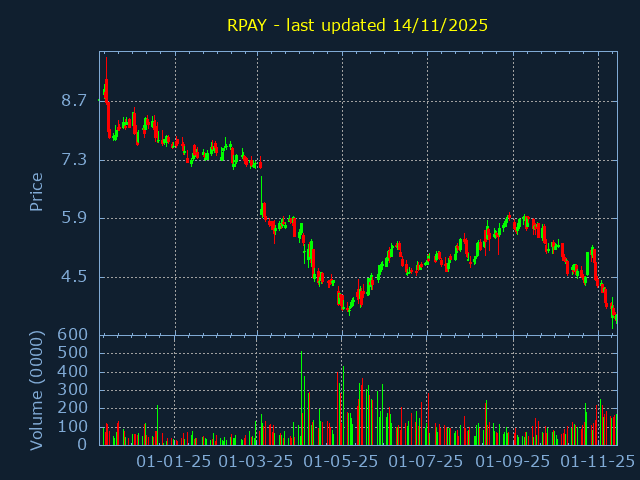The width and height of the screenshot is (640, 480).
Task: Click the 01-07-25 date label
Action: (426, 461)
